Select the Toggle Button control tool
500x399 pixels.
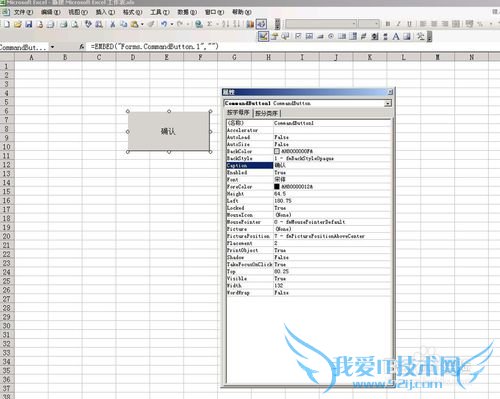(364, 36)
